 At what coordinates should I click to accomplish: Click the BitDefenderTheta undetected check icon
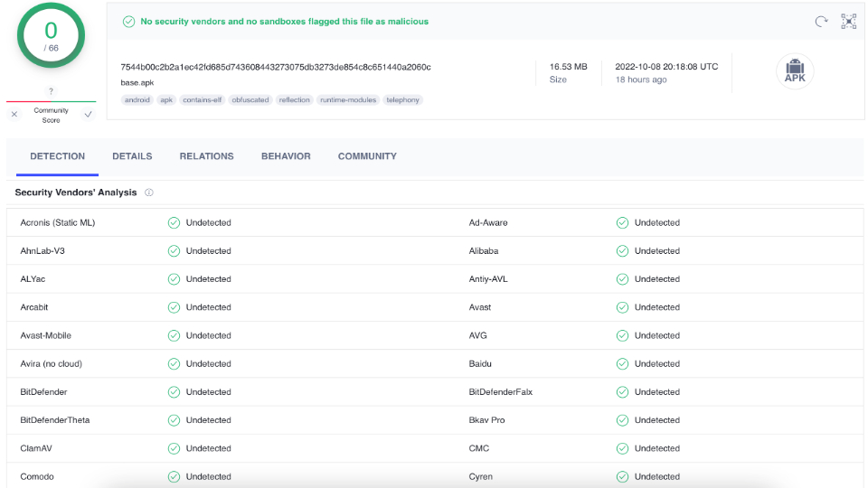174,420
